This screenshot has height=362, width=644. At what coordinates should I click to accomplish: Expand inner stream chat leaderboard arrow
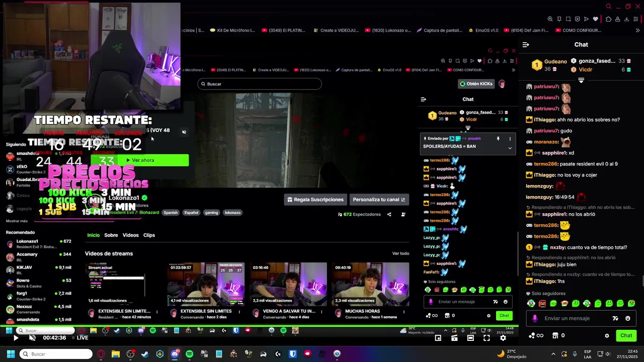click(468, 129)
